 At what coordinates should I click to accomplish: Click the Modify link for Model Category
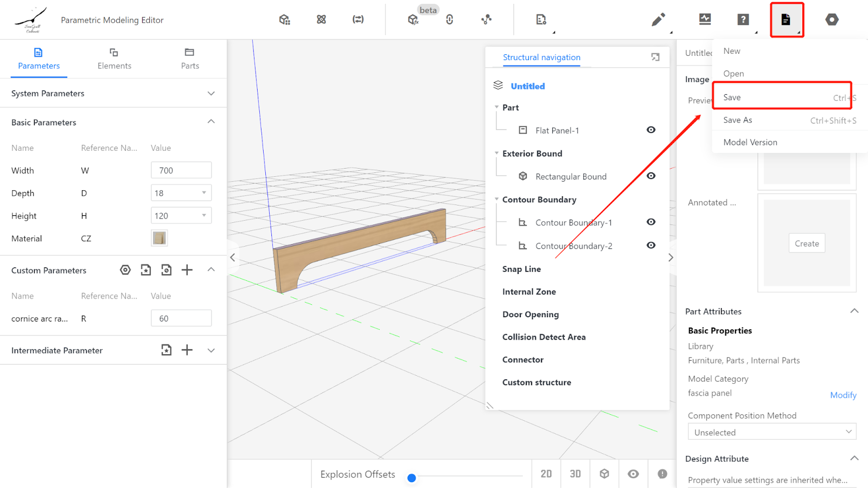(843, 395)
